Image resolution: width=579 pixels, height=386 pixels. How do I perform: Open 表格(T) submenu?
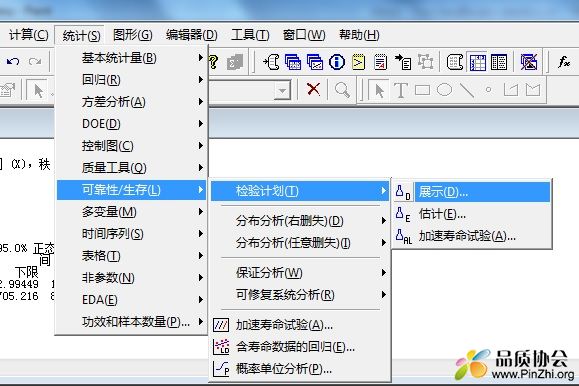[132, 256]
